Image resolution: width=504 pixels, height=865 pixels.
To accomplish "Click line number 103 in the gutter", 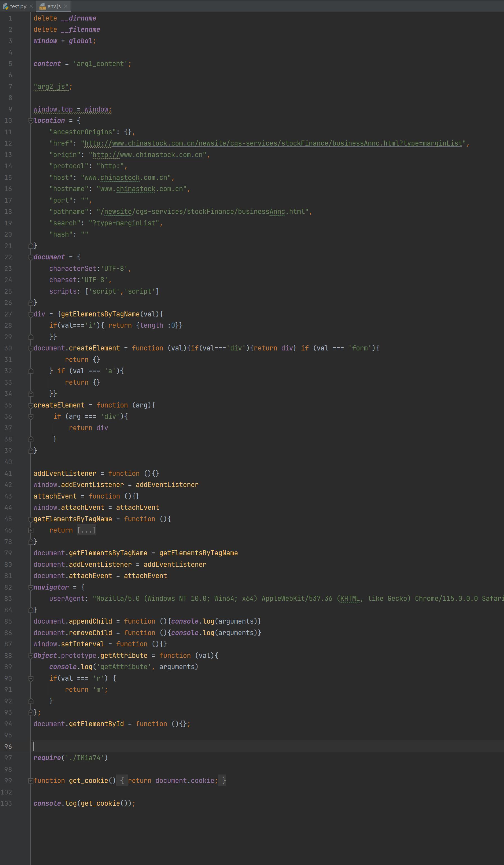I will pyautogui.click(x=6, y=803).
